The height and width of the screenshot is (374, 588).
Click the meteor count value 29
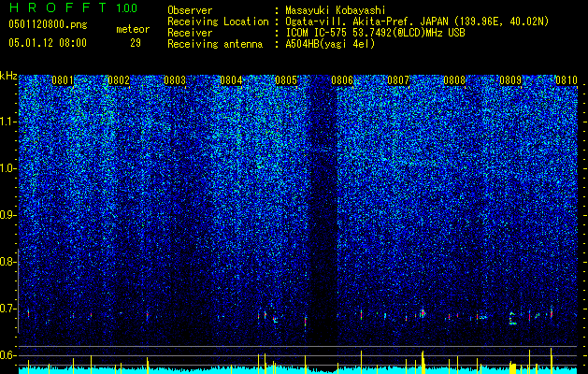136,43
